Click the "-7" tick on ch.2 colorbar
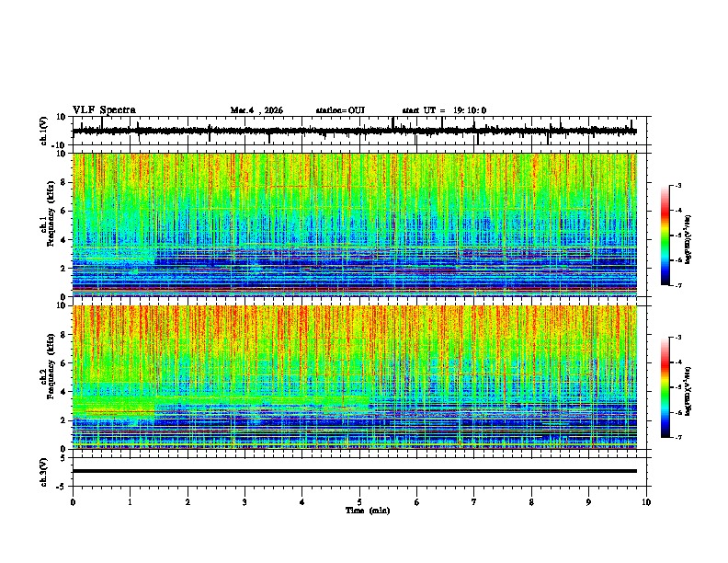 [x=678, y=437]
